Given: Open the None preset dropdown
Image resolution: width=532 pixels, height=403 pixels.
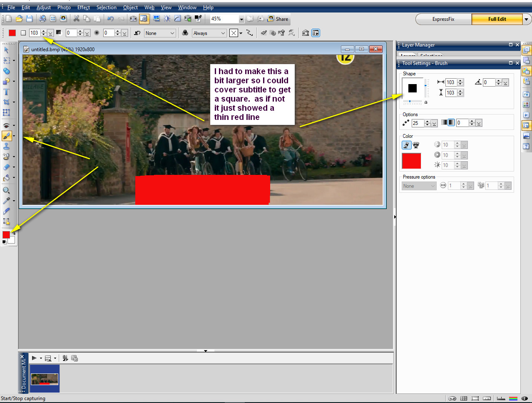Looking at the screenshot, I should point(160,33).
